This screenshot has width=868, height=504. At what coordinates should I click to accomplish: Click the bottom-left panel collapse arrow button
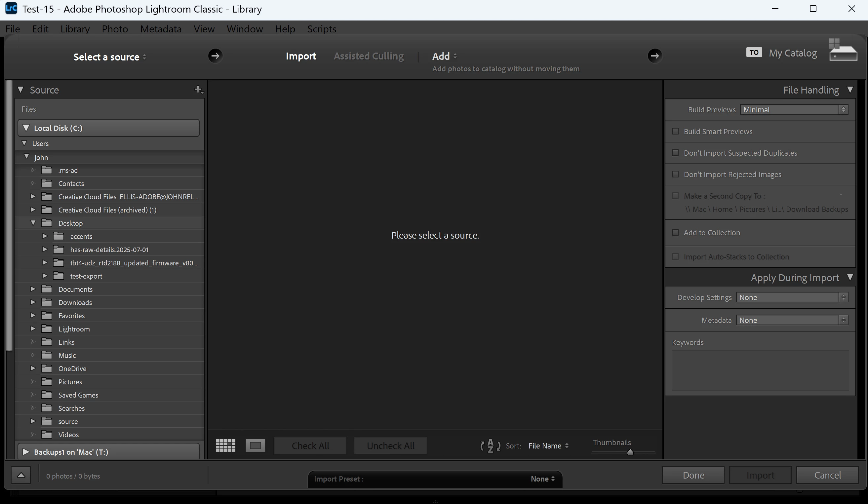21,475
